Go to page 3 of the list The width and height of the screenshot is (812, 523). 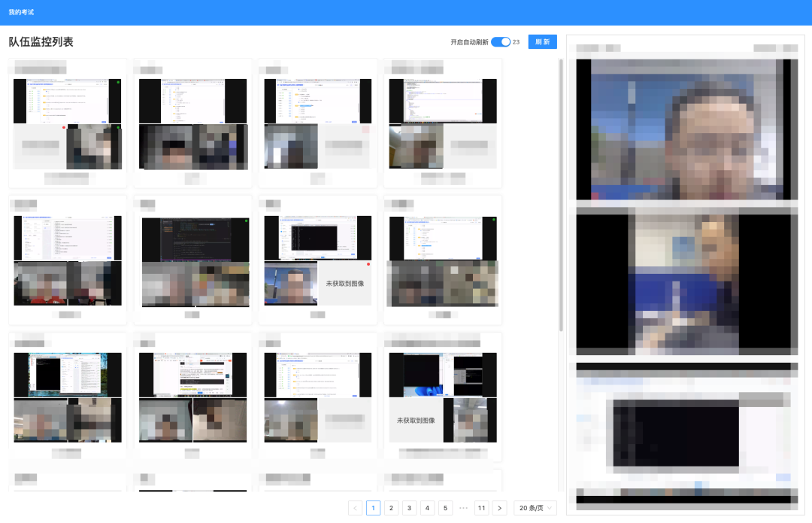tap(409, 508)
